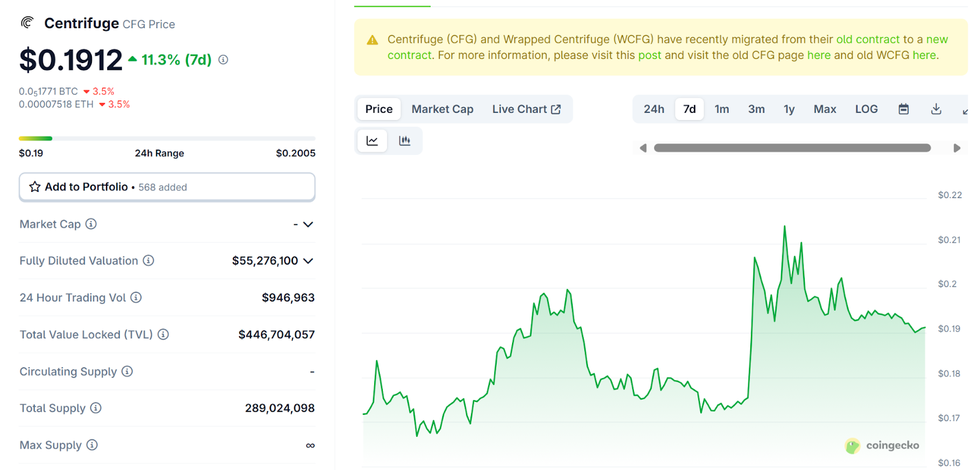The height and width of the screenshot is (470, 980).
Task: Expand the Market Cap details chevron
Action: coord(308,224)
